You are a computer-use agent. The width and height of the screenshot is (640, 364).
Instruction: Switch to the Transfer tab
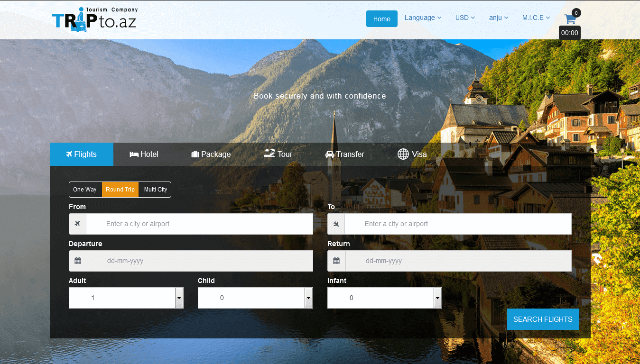click(x=345, y=154)
